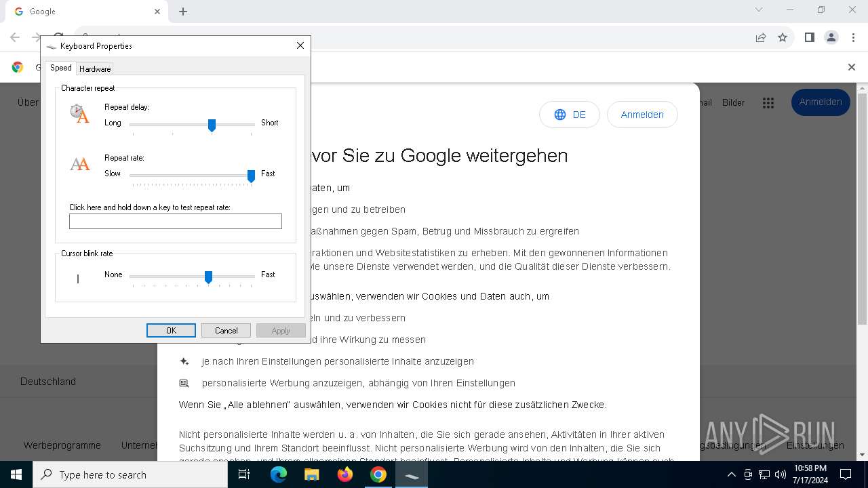The height and width of the screenshot is (488, 868).
Task: Click the Chrome logo in infobar
Action: pyautogui.click(x=18, y=67)
